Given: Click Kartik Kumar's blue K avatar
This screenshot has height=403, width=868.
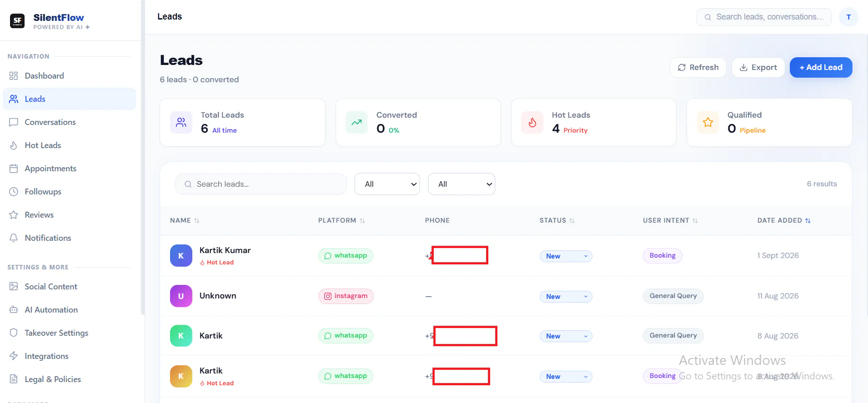Looking at the screenshot, I should [181, 256].
